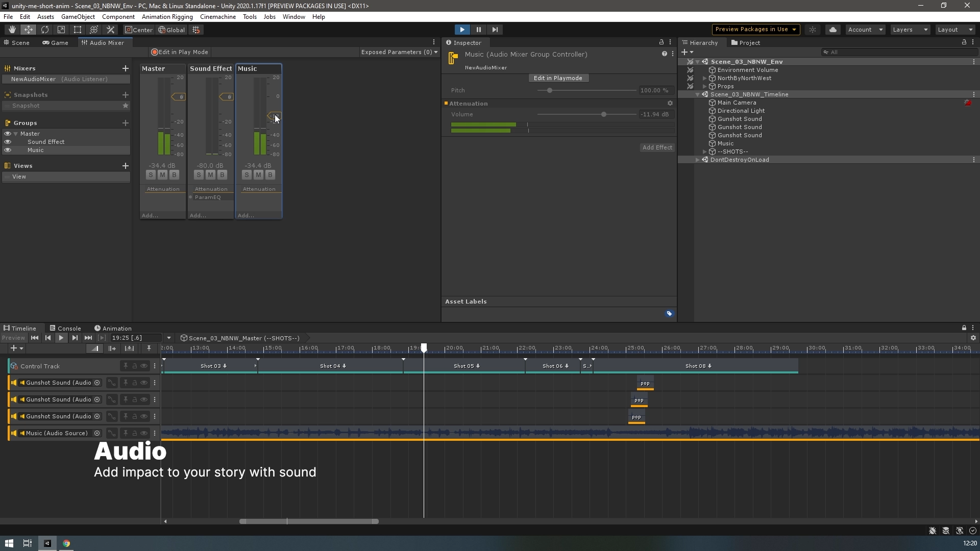This screenshot has width=980, height=551.
Task: Click the Pause button
Action: (x=478, y=30)
